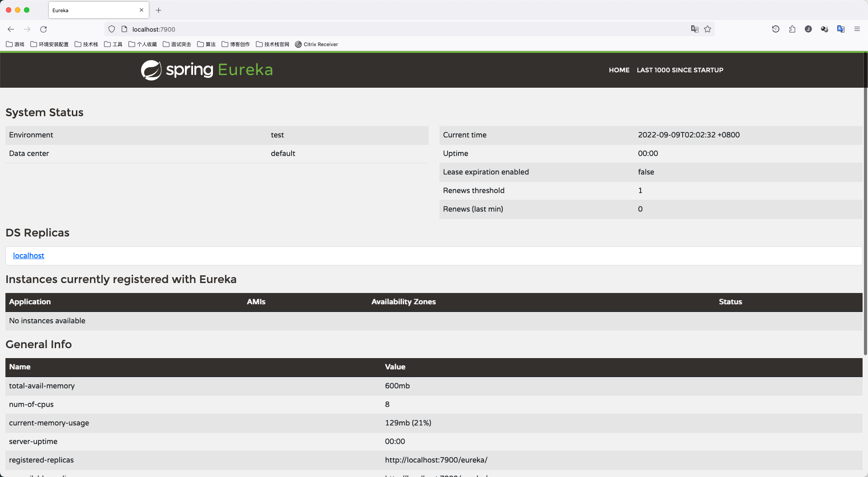This screenshot has width=868, height=477.
Task: Click the page info icon beside the URL
Action: click(x=124, y=29)
